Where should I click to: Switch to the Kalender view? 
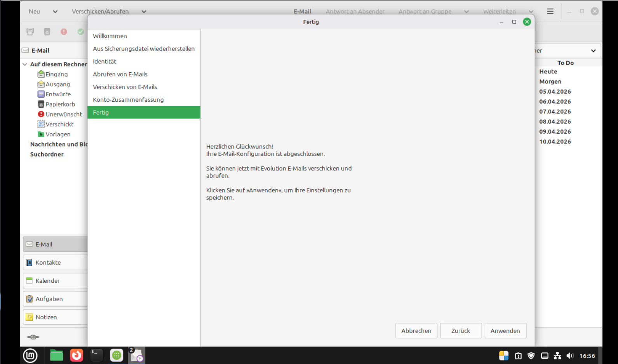[x=48, y=280]
